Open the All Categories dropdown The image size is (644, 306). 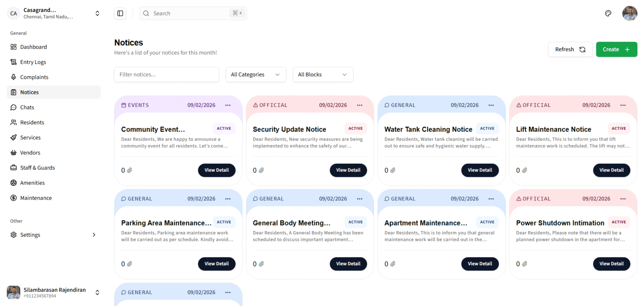click(256, 74)
